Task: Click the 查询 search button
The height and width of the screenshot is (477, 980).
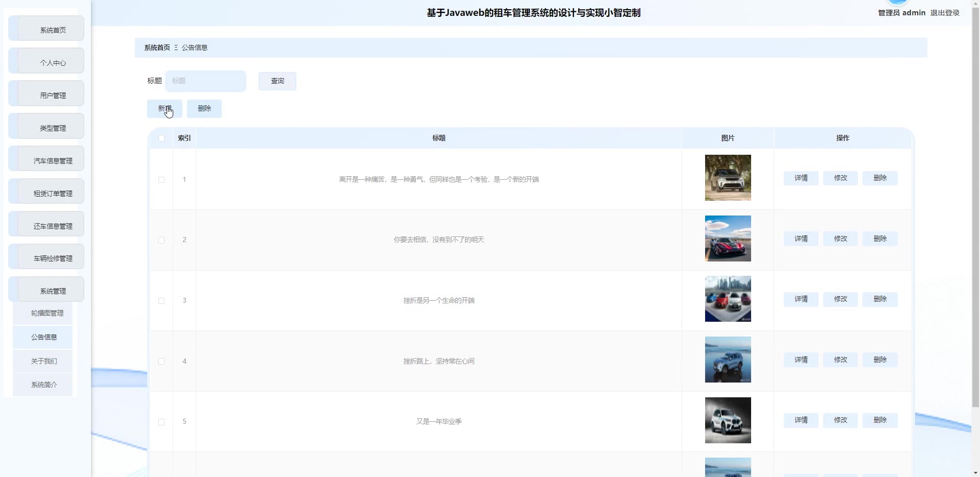Action: pyautogui.click(x=277, y=81)
